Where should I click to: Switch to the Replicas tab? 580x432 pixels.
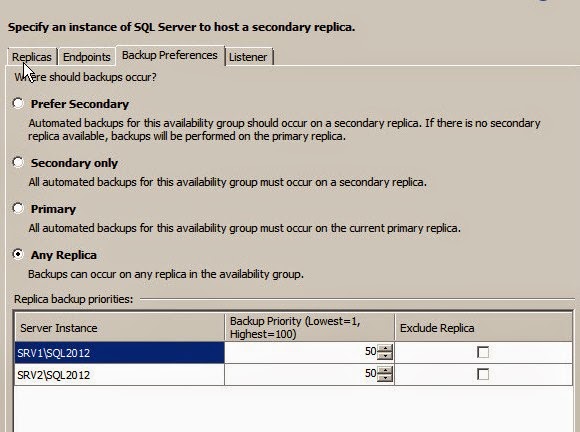(x=32, y=57)
